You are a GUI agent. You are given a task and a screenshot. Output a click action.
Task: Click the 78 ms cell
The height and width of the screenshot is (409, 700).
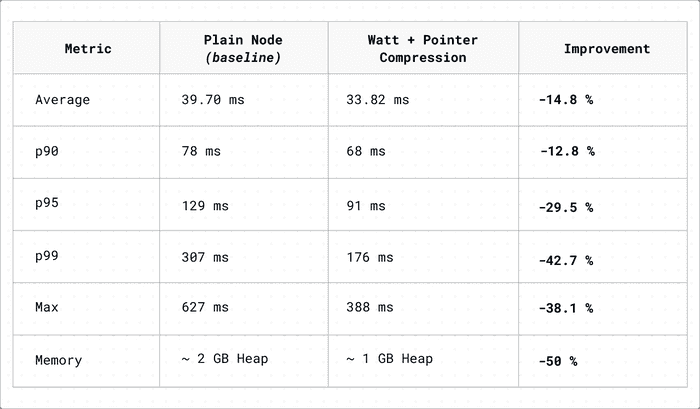tap(201, 152)
